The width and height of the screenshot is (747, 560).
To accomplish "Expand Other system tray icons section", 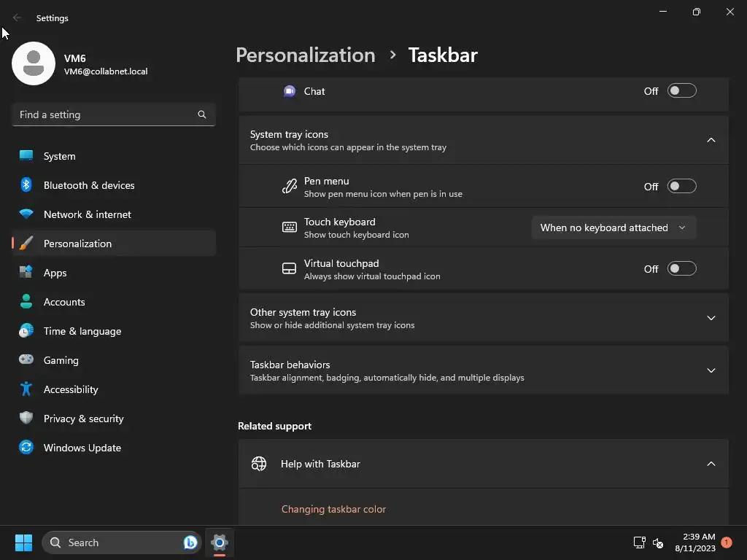I will pyautogui.click(x=711, y=318).
